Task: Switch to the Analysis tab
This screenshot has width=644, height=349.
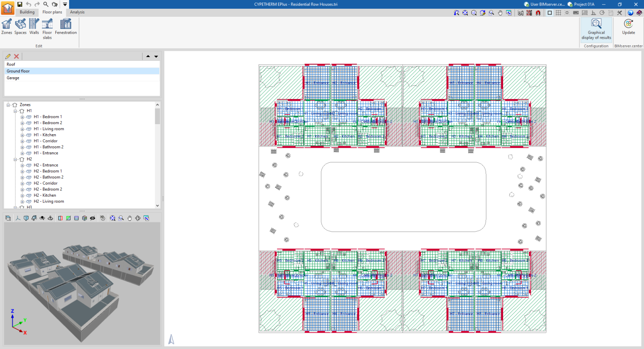Action: [77, 12]
